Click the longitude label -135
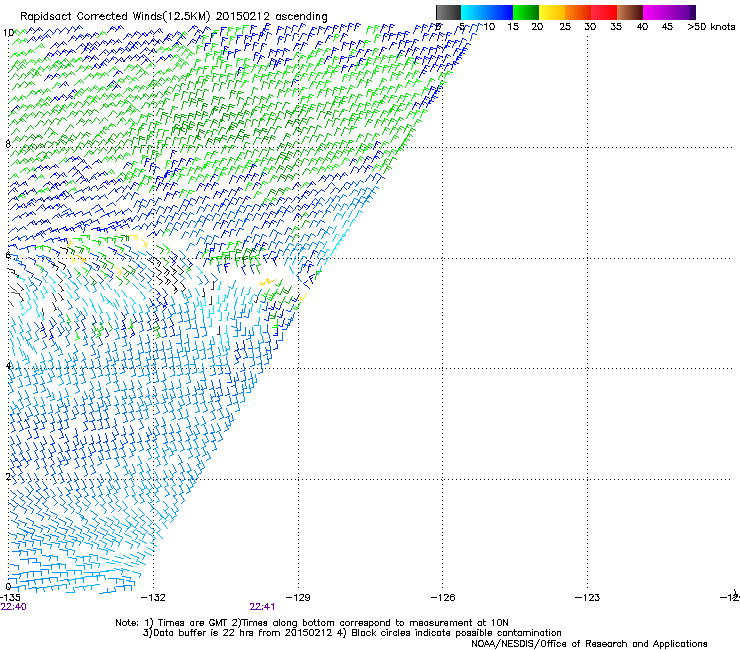Viewport: 740px width, 650px height. tap(10, 598)
